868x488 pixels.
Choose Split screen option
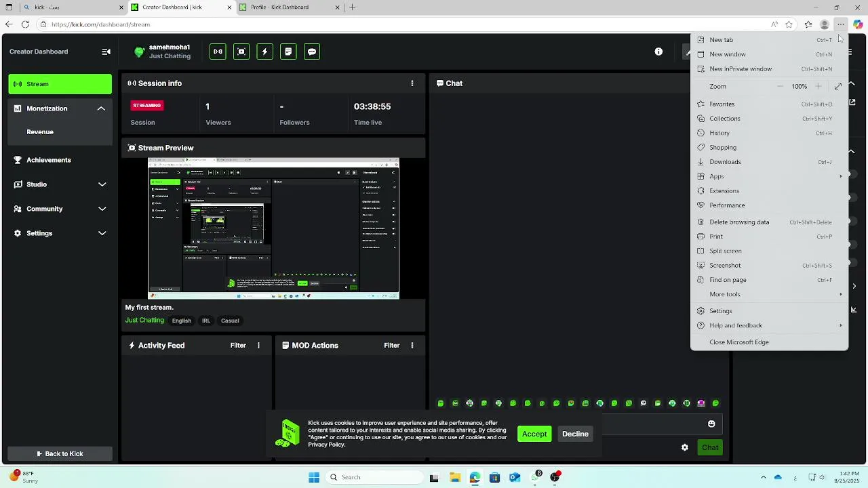(x=769, y=251)
